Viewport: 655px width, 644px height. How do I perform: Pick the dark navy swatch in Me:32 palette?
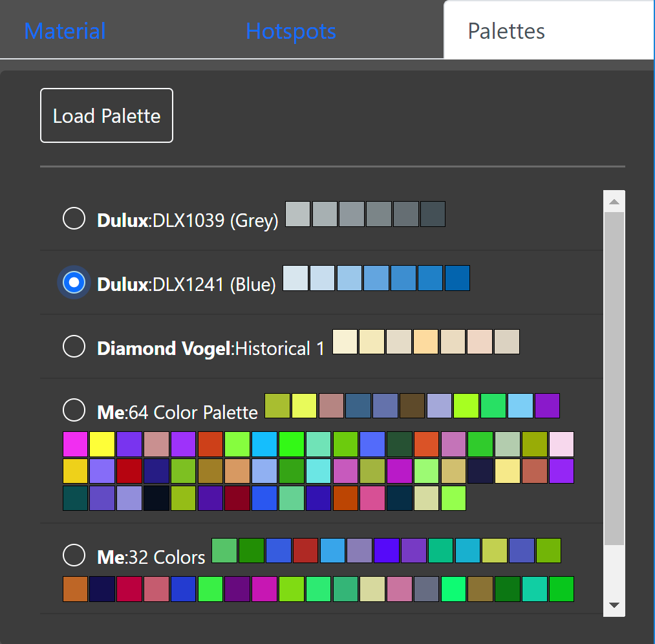(102, 589)
